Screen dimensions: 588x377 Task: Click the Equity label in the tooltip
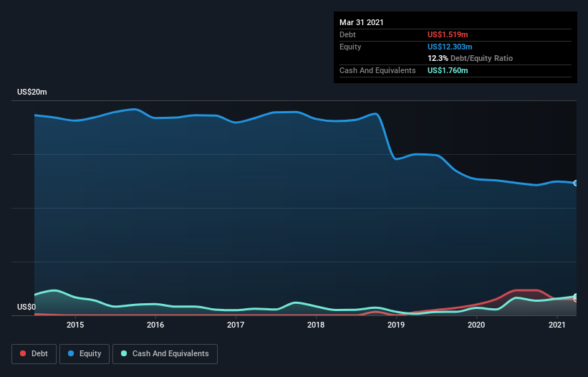coord(350,47)
